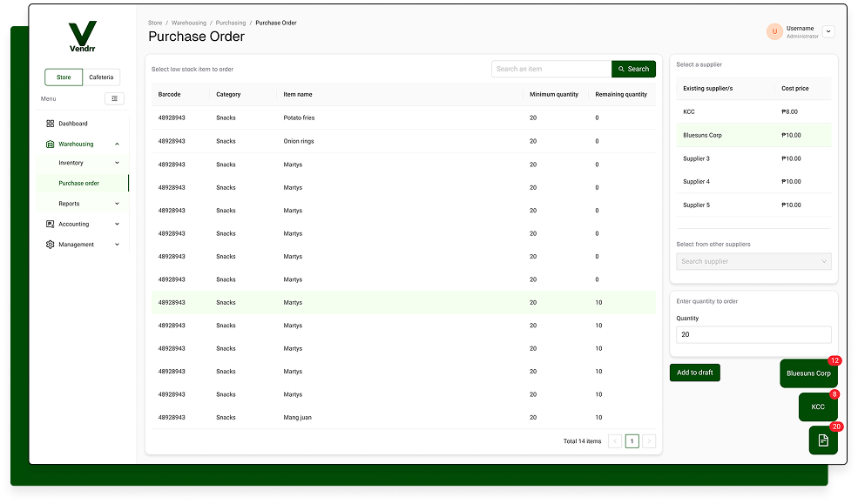Image resolution: width=858 pixels, height=504 pixels.
Task: Expand the Reports submenu
Action: pos(117,204)
